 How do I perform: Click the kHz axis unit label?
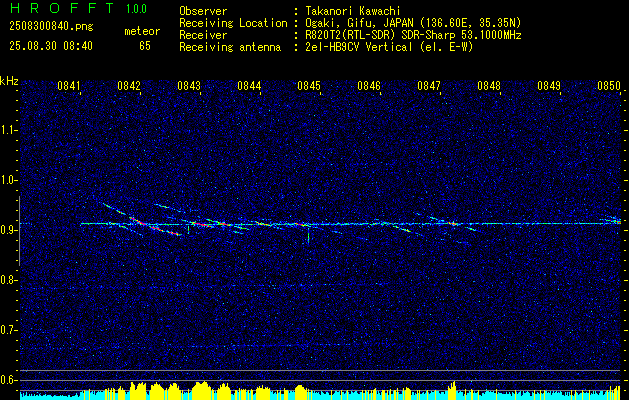(x=9, y=81)
